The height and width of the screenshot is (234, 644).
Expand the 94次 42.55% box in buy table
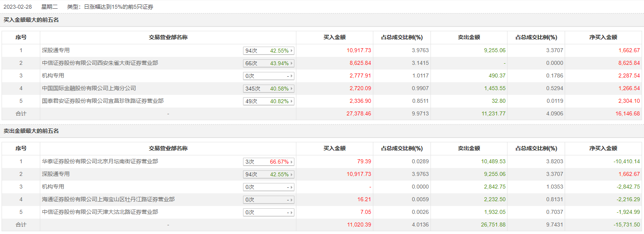tap(268, 51)
